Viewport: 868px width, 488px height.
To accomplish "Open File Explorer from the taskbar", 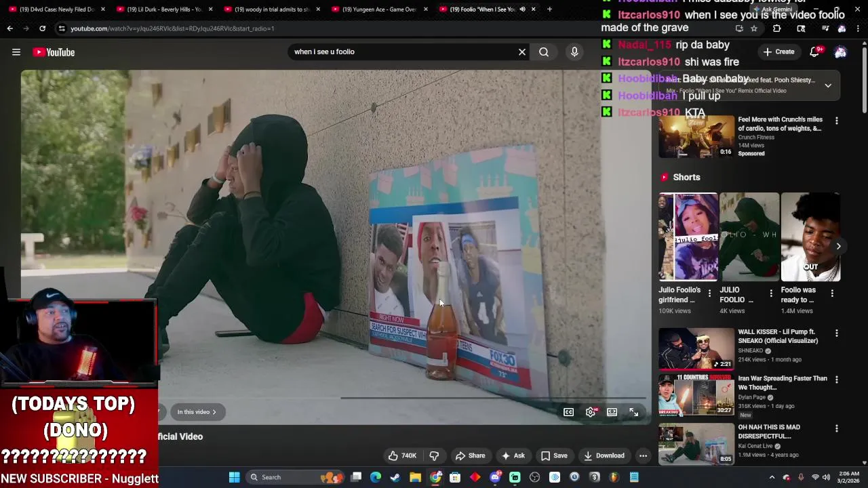I will [415, 477].
